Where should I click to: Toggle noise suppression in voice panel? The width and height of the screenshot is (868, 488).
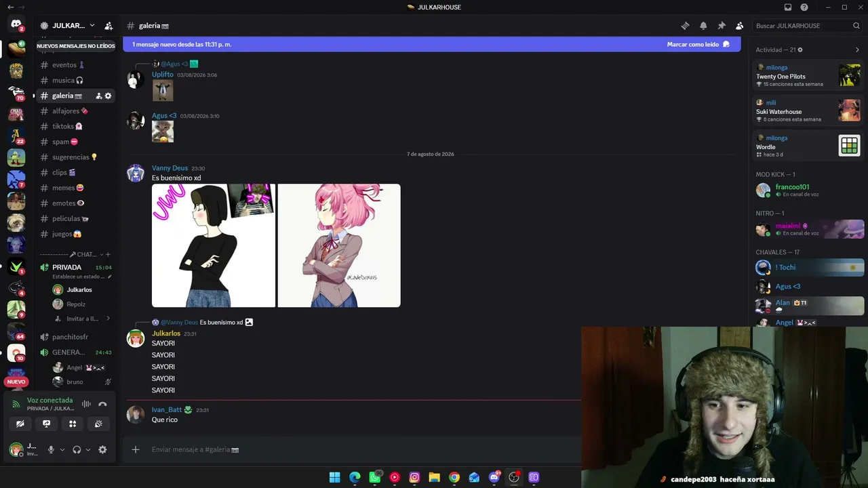click(86, 404)
